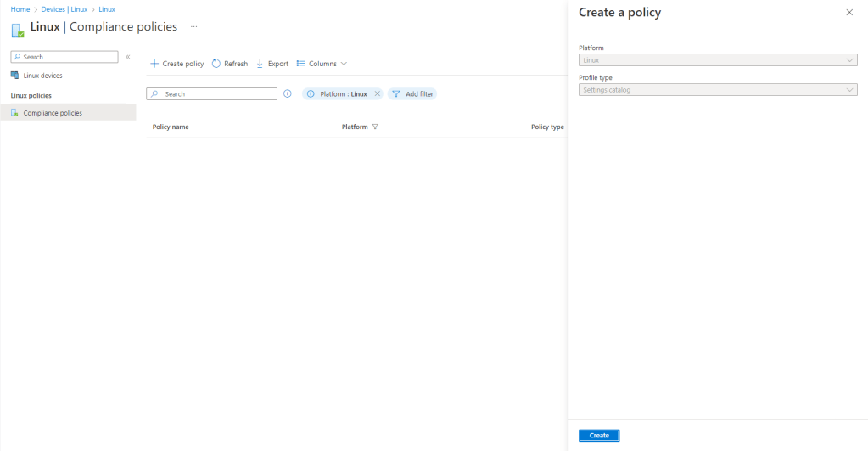The height and width of the screenshot is (451, 868).
Task: Click the info icon beside search box
Action: point(288,94)
